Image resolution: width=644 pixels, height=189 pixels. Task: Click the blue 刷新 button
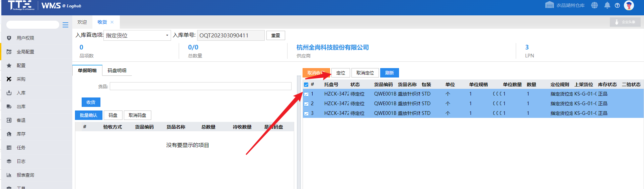389,73
